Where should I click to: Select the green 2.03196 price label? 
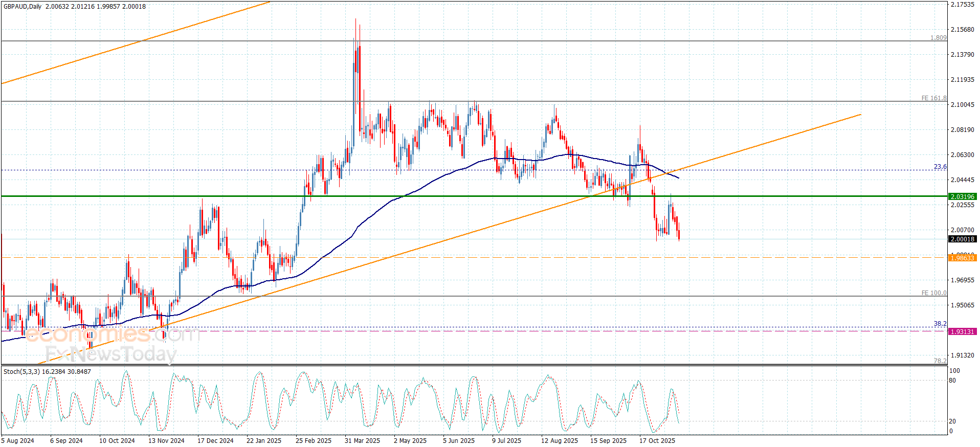[962, 196]
